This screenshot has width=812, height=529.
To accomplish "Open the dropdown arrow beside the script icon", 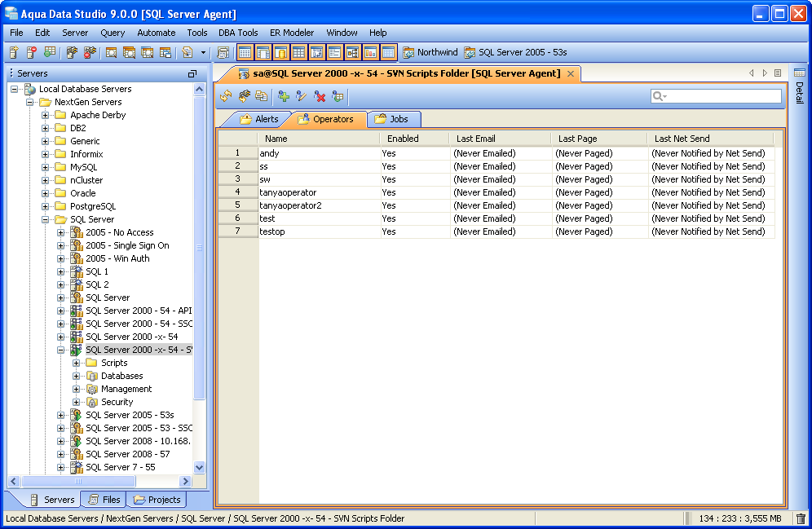I will click(x=203, y=52).
